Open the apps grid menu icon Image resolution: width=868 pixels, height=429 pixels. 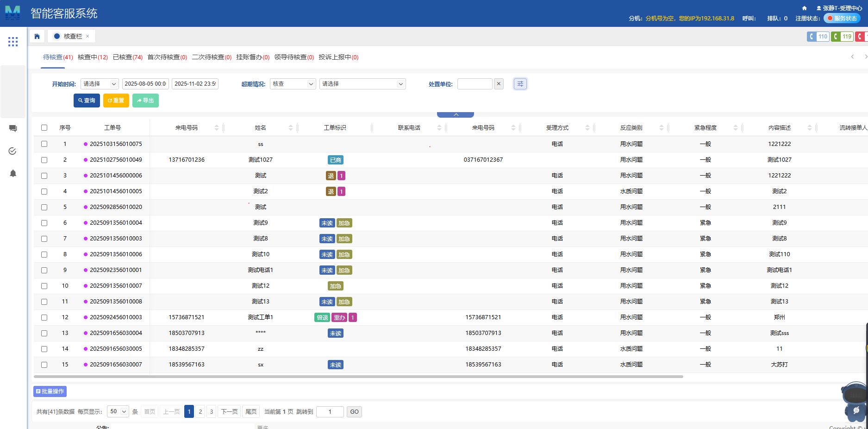13,42
